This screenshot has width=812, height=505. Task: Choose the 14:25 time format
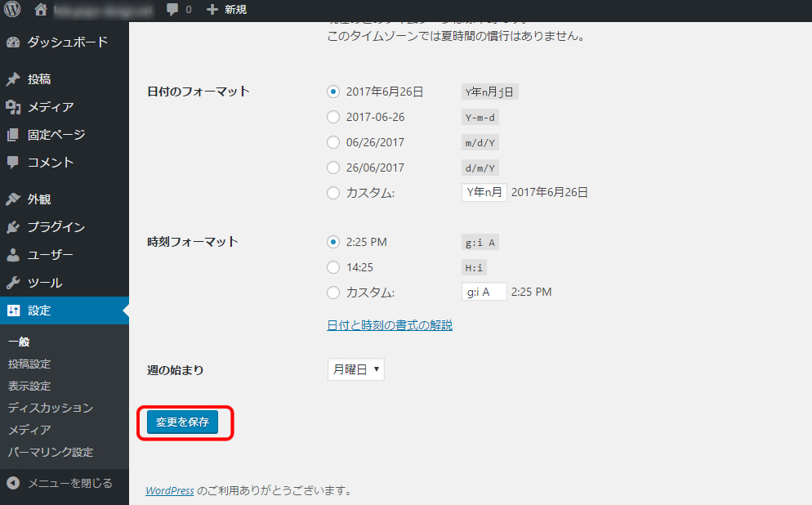click(333, 267)
